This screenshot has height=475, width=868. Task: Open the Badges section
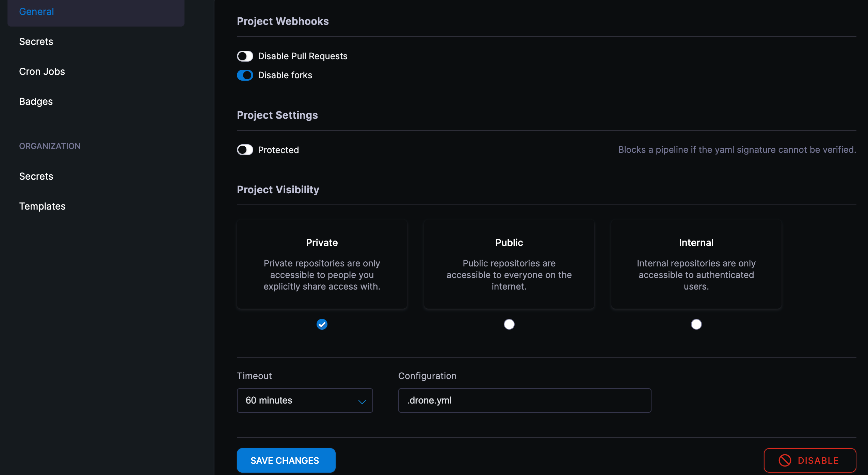(36, 101)
